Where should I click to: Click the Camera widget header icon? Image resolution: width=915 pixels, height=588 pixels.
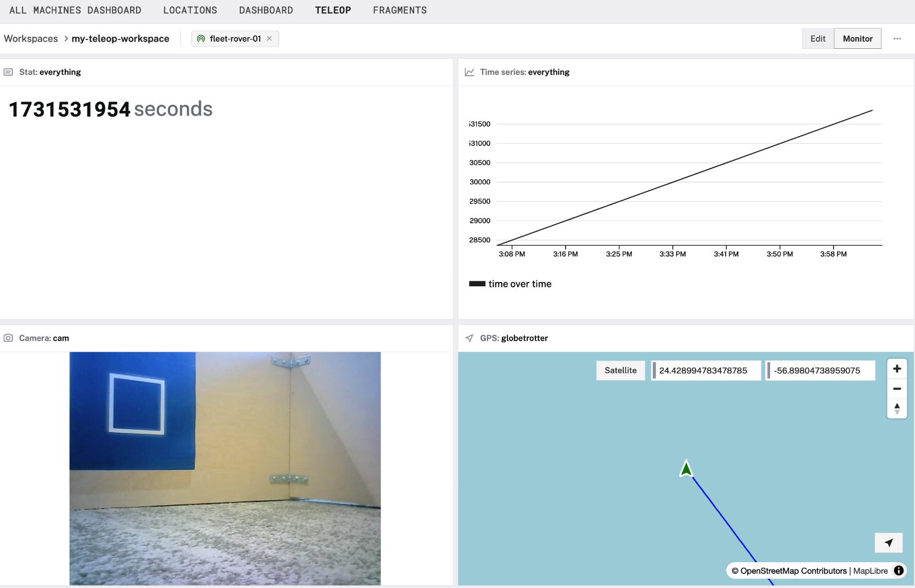point(8,338)
